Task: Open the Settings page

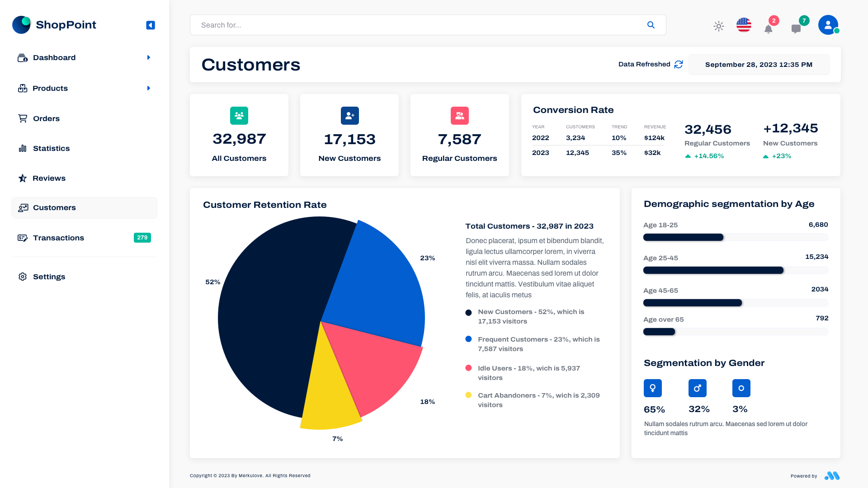Action: (49, 277)
